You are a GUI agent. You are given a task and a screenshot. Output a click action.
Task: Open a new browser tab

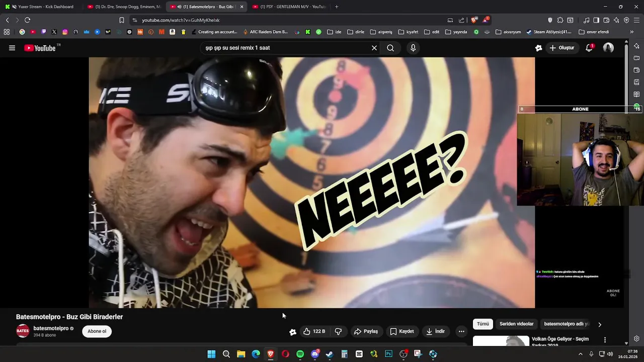coord(337,7)
